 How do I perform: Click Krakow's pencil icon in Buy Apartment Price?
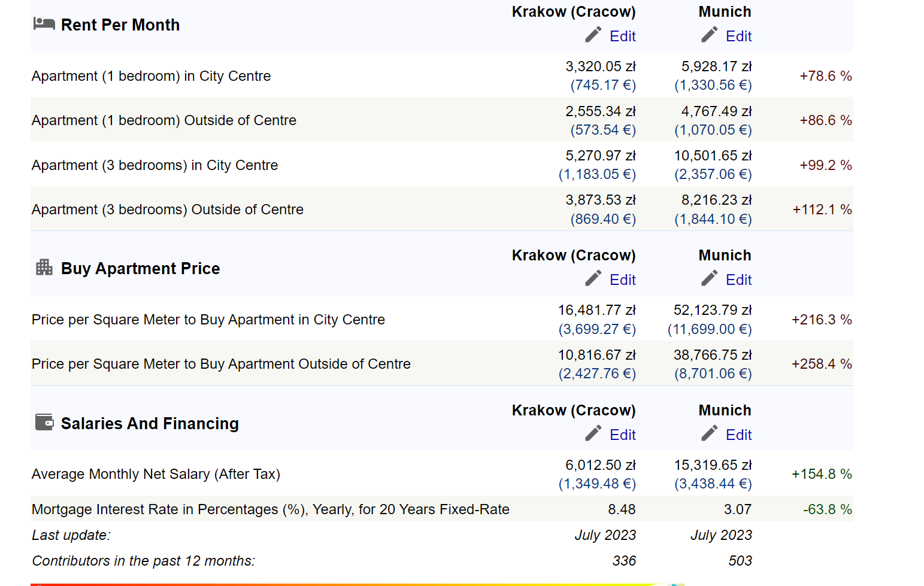[593, 279]
